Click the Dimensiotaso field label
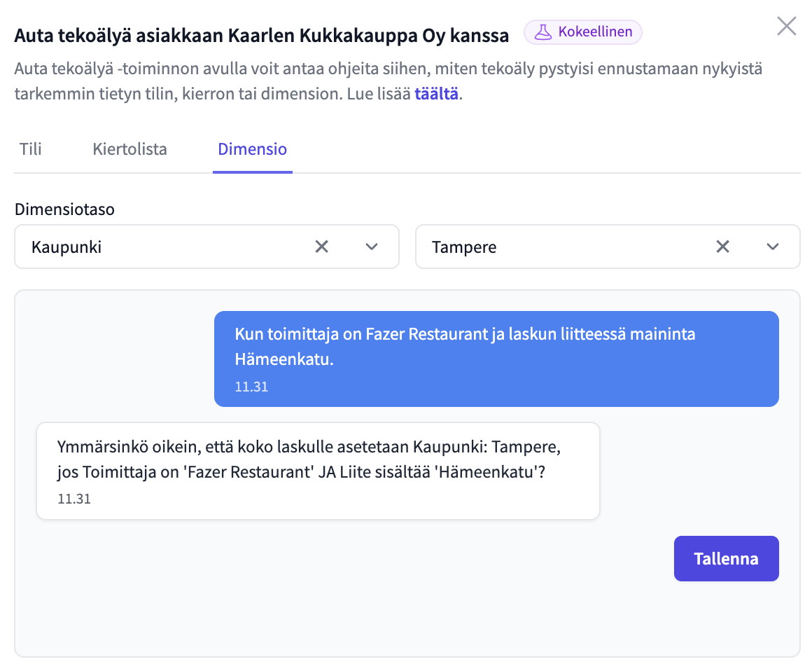This screenshot has width=812, height=671. (x=64, y=209)
